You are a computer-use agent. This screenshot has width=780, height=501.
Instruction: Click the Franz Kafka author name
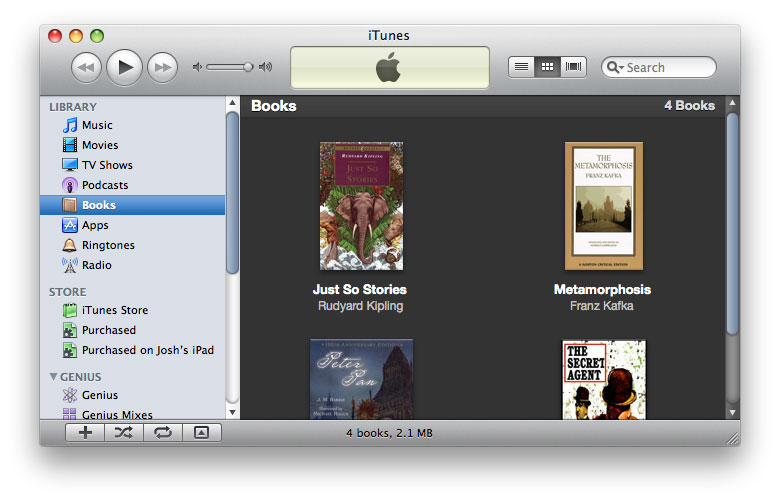[602, 305]
